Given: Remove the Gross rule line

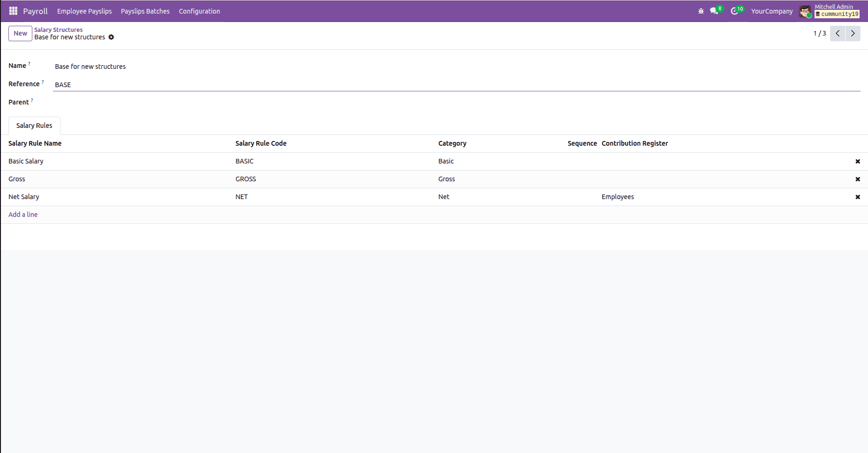Looking at the screenshot, I should tap(858, 179).
